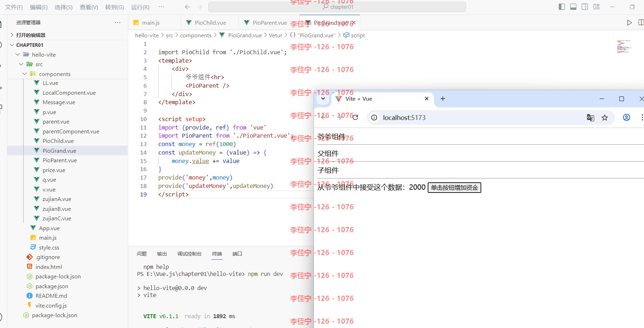Click the components breadcrumb
Viewport: 644px width, 328px height.
coord(196,35)
